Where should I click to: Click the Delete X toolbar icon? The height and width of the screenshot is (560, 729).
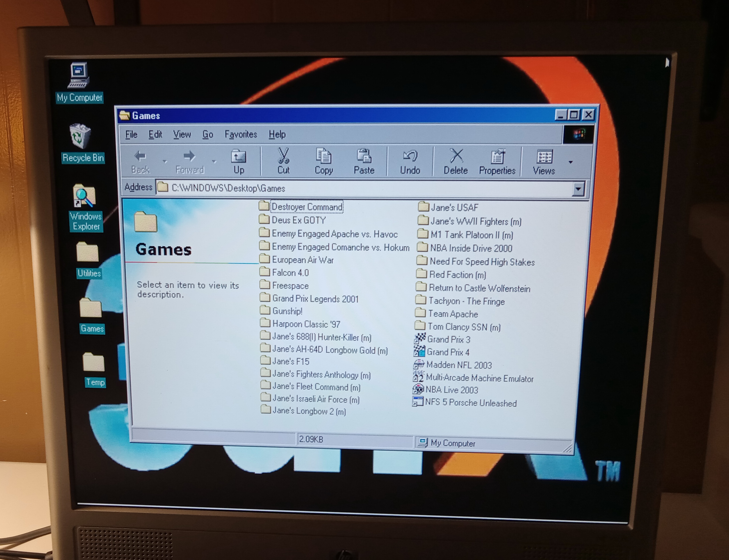[x=456, y=156]
